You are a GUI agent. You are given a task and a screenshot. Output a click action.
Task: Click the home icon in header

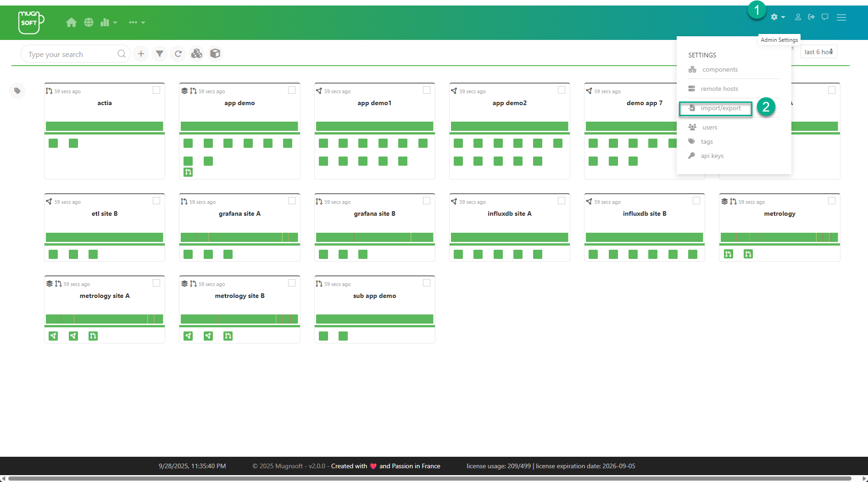[71, 22]
